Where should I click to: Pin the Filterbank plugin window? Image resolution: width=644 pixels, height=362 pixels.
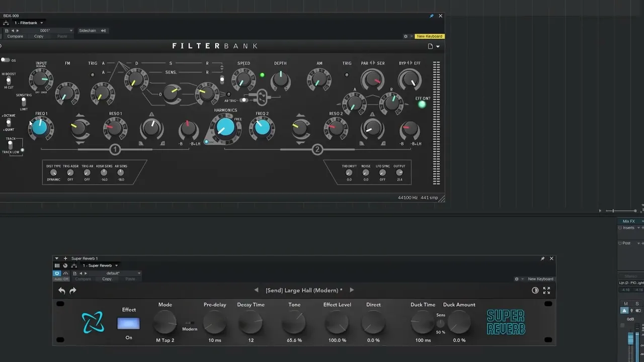pos(431,16)
